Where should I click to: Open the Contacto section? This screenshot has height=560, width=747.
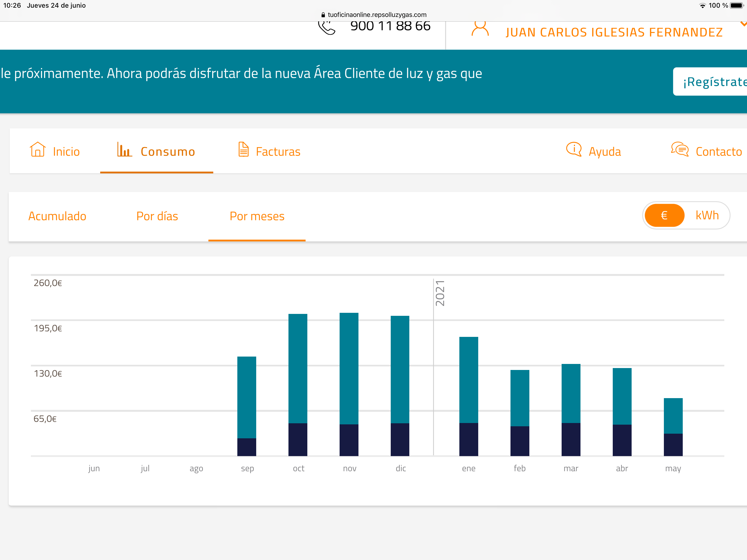707,151
